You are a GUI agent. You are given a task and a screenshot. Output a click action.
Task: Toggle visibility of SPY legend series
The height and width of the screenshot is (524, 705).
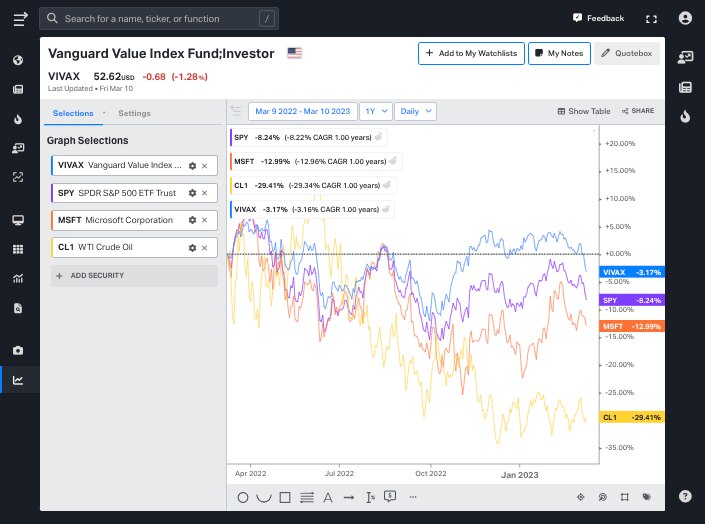379,137
